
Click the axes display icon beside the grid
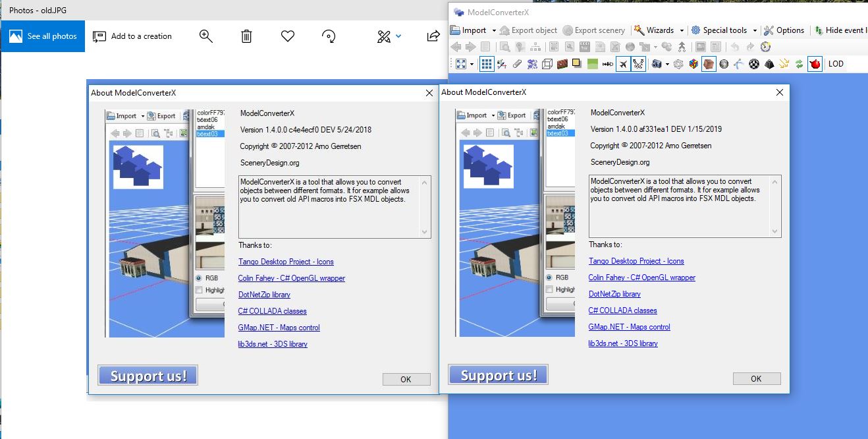pos(502,64)
